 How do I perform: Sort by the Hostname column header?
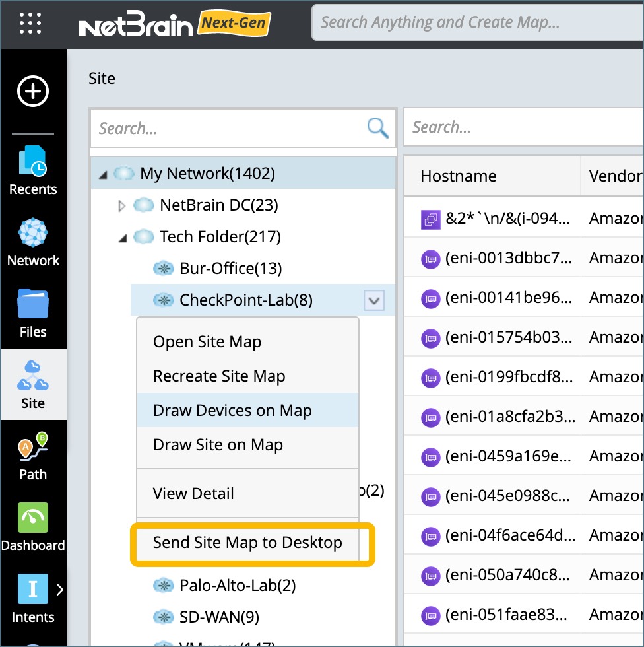point(459,176)
